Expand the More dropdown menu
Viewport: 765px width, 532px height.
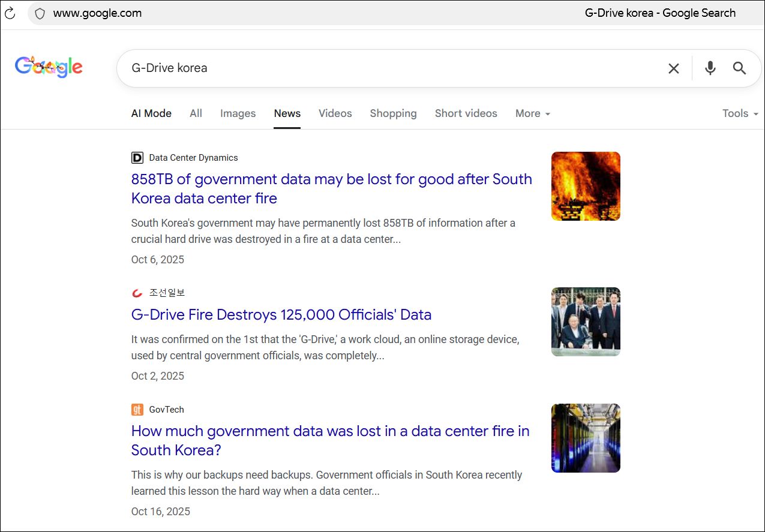pos(532,113)
